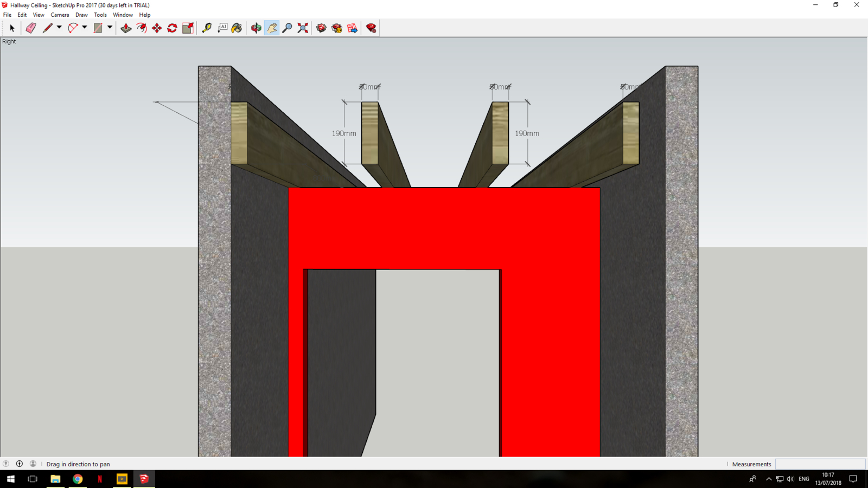Screen dimensions: 868x488
Task: Open the Tools menu
Action: (100, 15)
